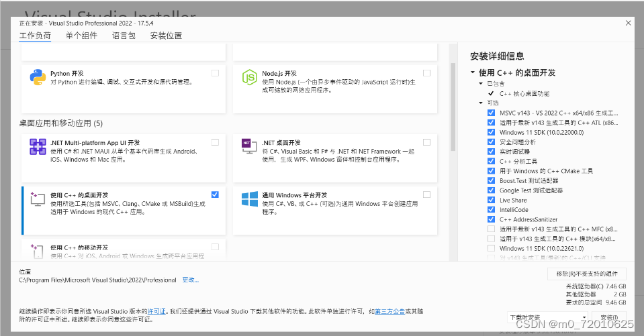Uncheck Google Test 测试适配器

coord(491,190)
